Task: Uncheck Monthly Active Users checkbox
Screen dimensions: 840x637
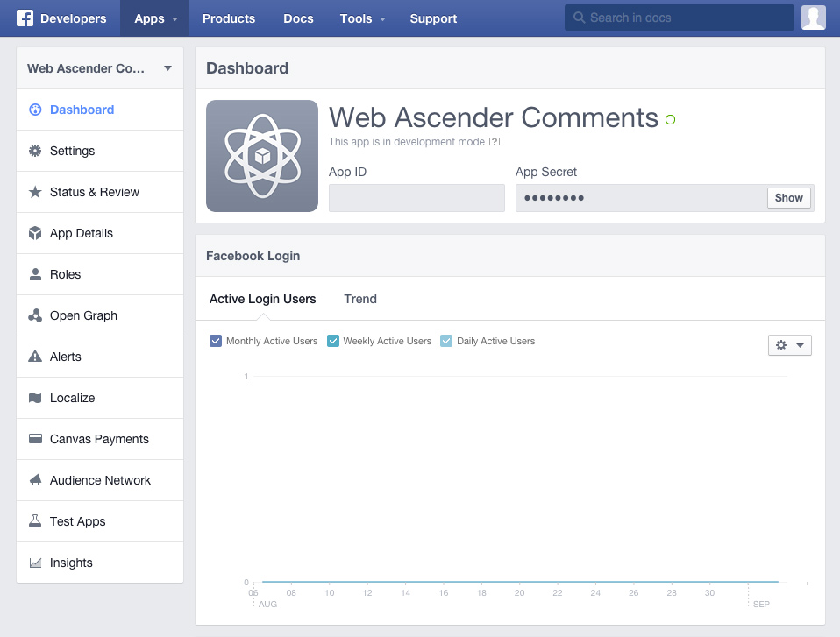Action: [216, 341]
